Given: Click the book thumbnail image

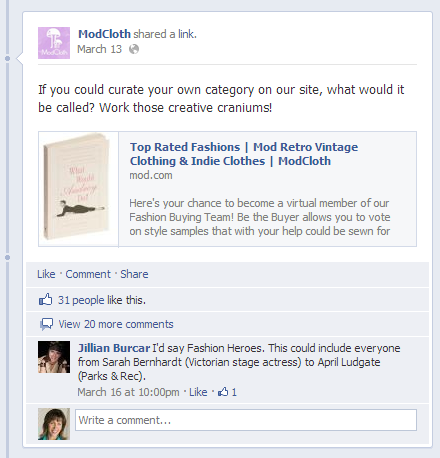Looking at the screenshot, I should 79,189.
